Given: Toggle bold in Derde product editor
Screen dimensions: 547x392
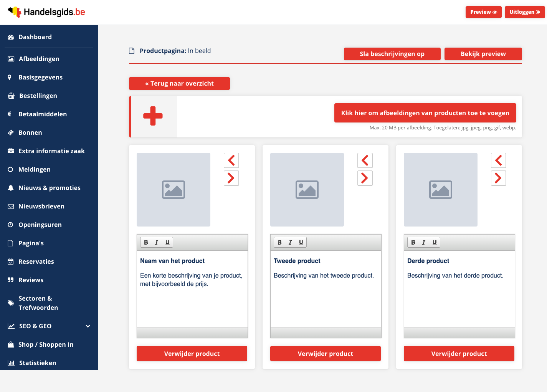Looking at the screenshot, I should 413,242.
